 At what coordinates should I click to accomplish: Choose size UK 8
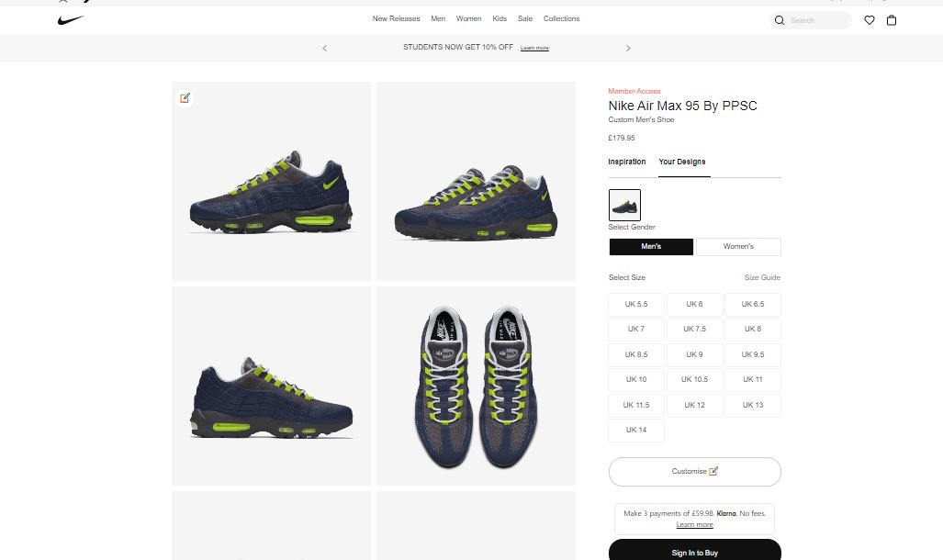coord(753,329)
